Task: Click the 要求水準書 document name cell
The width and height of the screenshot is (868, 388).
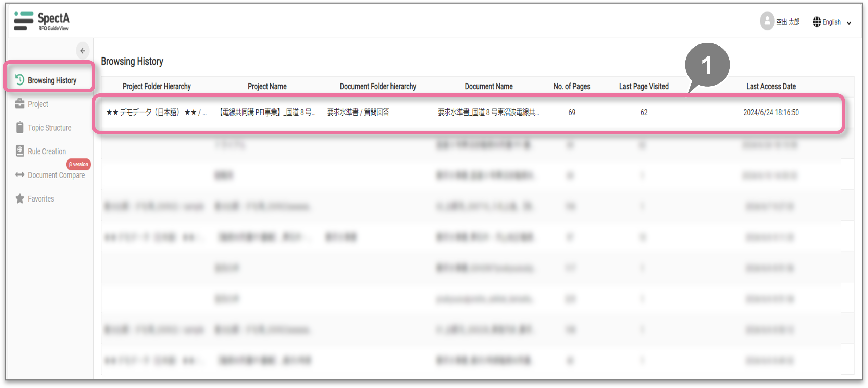Action: coord(488,113)
